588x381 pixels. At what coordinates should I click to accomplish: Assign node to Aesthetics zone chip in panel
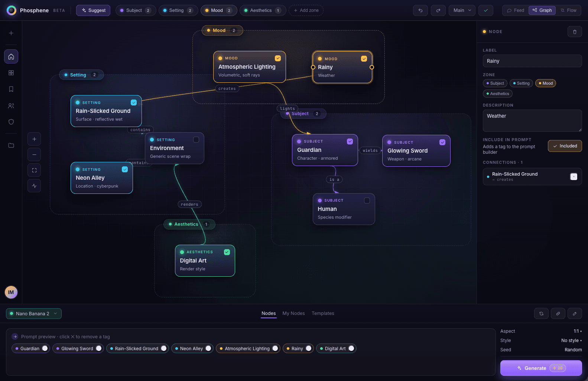click(x=498, y=94)
